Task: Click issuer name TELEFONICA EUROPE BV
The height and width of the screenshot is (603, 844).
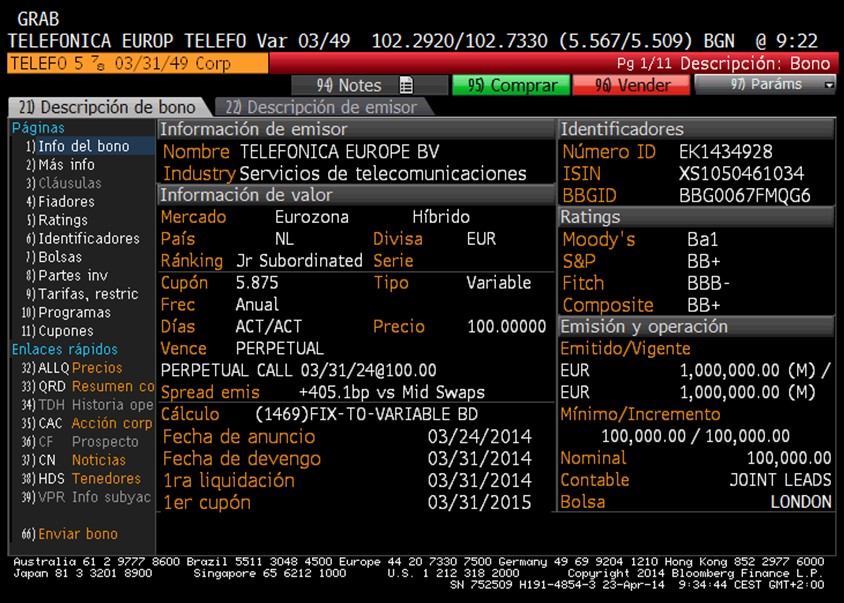Action: tap(339, 152)
